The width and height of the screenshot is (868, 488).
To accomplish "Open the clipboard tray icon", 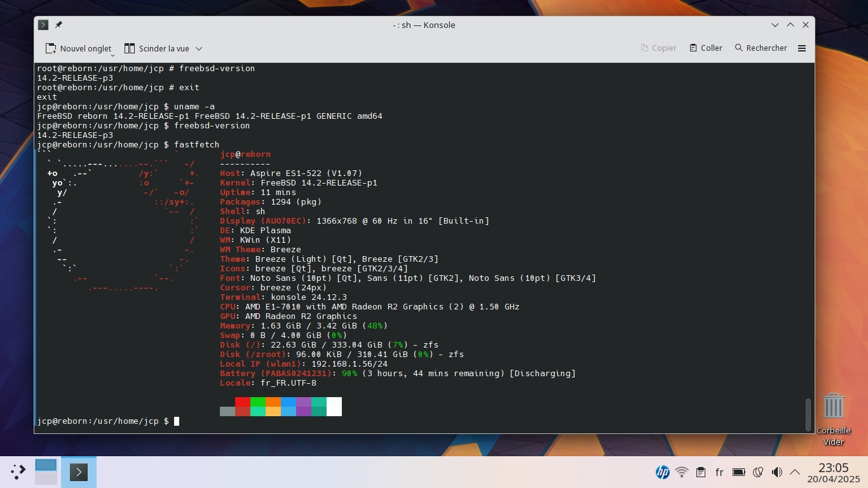I will tap(700, 472).
